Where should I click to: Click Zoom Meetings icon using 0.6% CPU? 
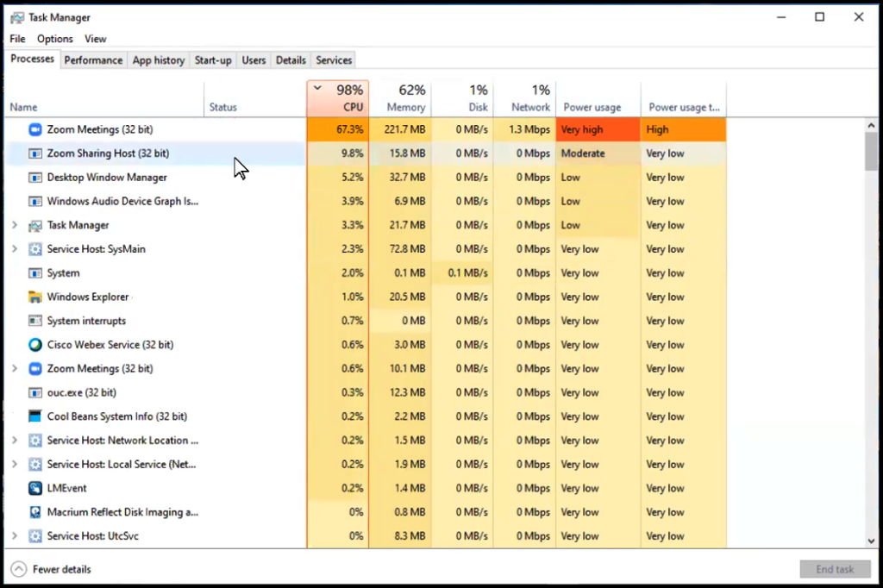34,369
